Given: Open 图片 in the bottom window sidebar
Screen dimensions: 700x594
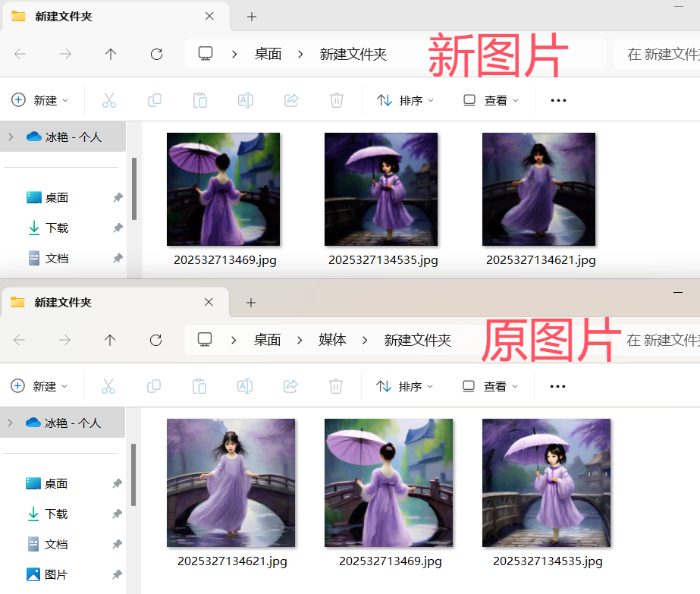Looking at the screenshot, I should [56, 574].
